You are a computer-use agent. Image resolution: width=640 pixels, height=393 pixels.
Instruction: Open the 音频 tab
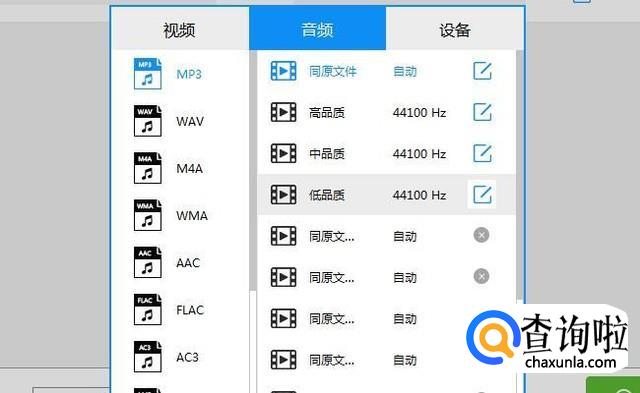(318, 29)
